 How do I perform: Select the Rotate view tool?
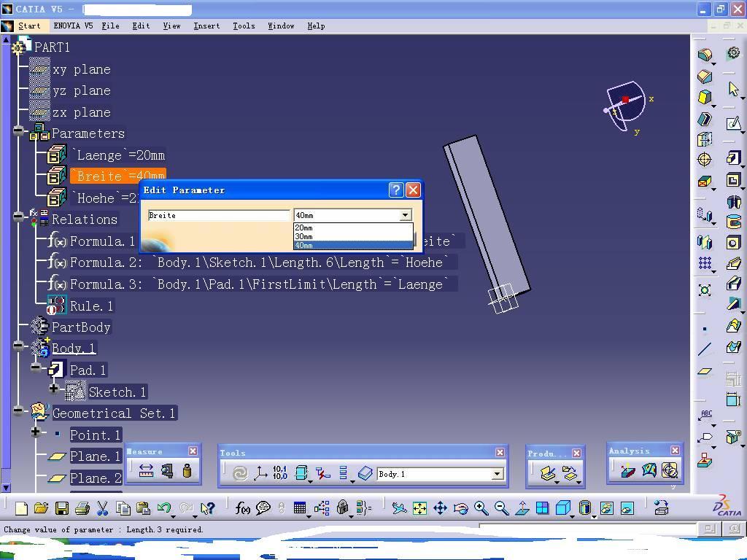(x=461, y=508)
